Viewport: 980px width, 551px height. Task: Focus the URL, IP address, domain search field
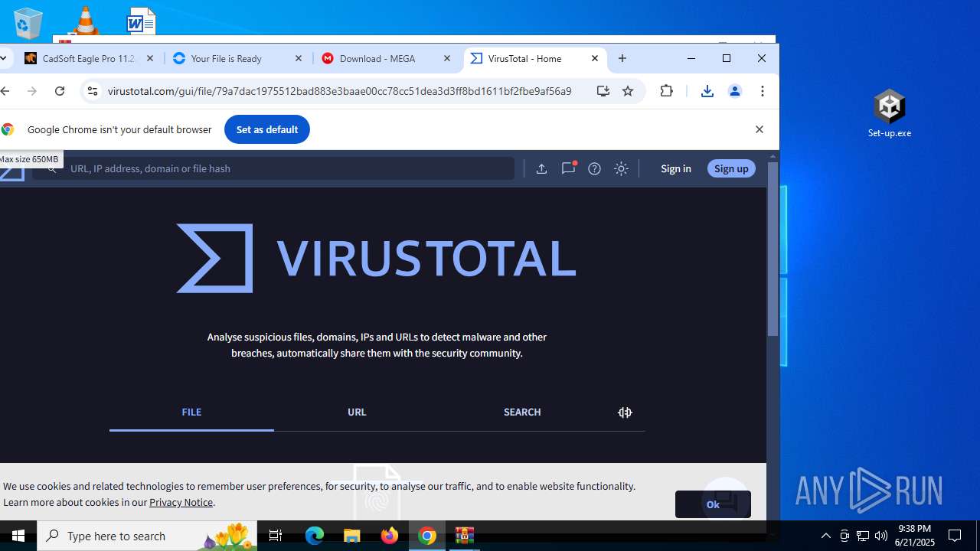[273, 168]
